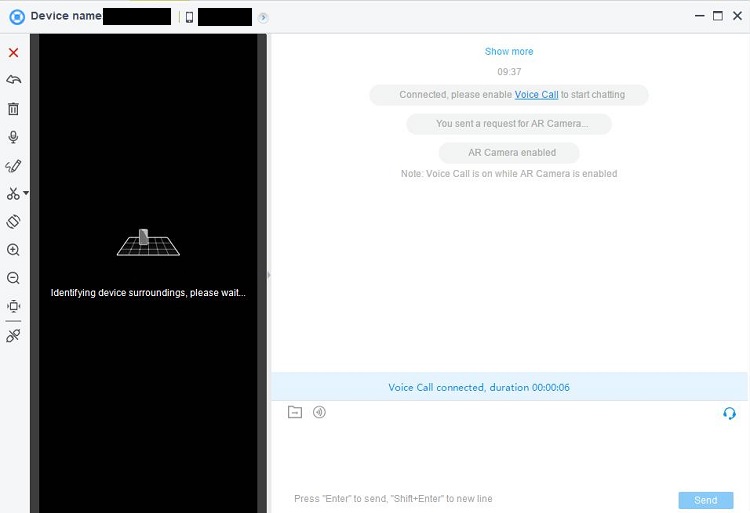Viewport: 750px width, 513px height.
Task: Open the Voice Call hyperlink
Action: point(536,95)
